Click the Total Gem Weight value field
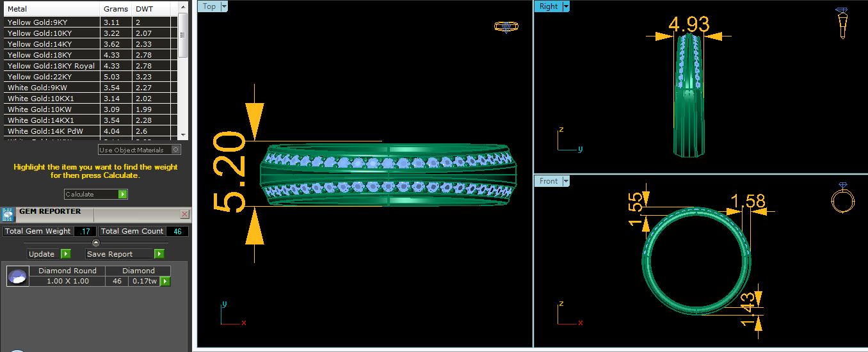Screen dimensions: 868x352 point(85,231)
